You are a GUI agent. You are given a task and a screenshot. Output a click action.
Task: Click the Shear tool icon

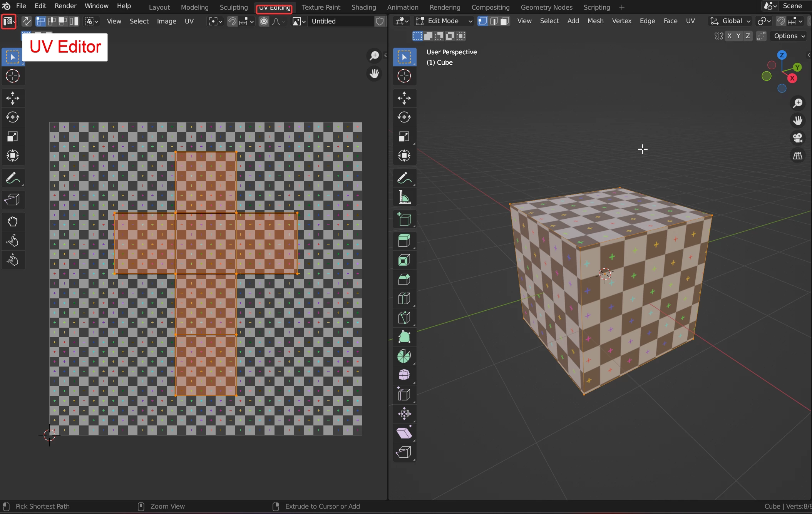[404, 434]
